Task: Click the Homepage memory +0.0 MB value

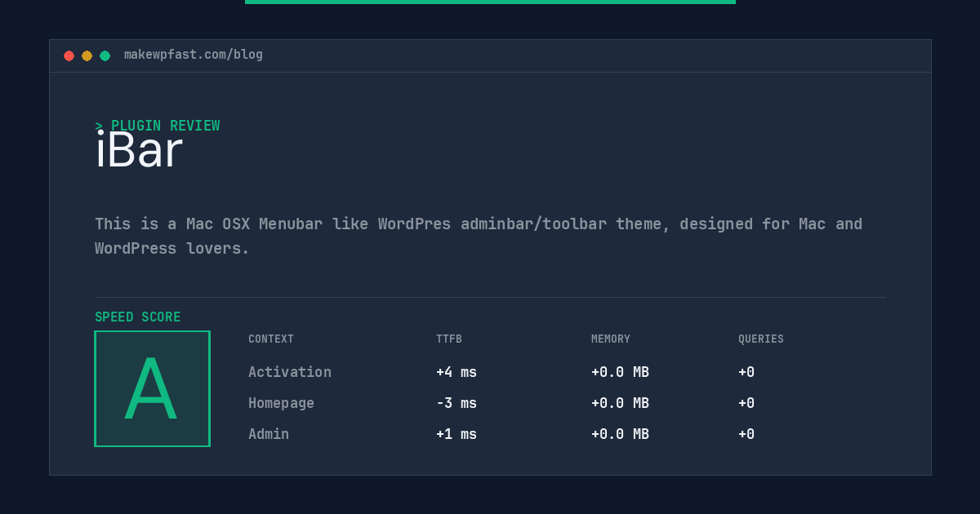Action: tap(621, 403)
